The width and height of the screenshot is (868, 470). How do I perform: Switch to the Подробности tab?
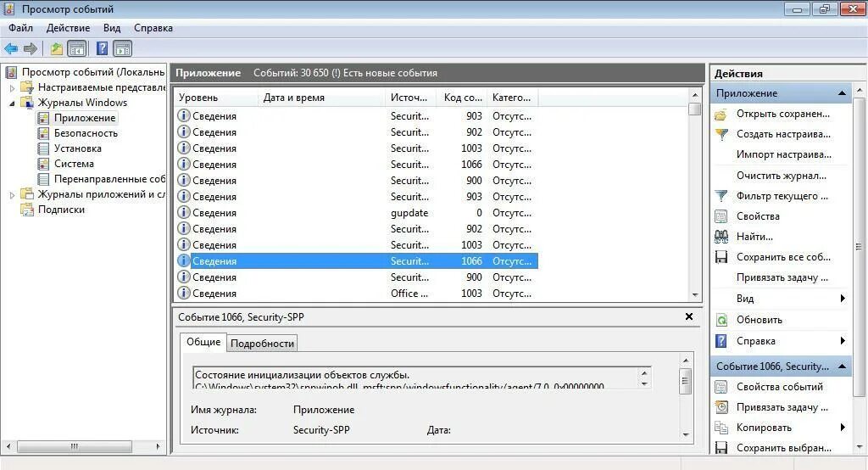[x=262, y=344]
